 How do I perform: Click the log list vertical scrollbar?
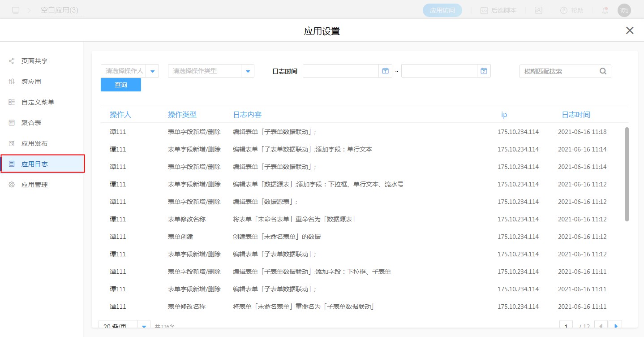point(627,175)
